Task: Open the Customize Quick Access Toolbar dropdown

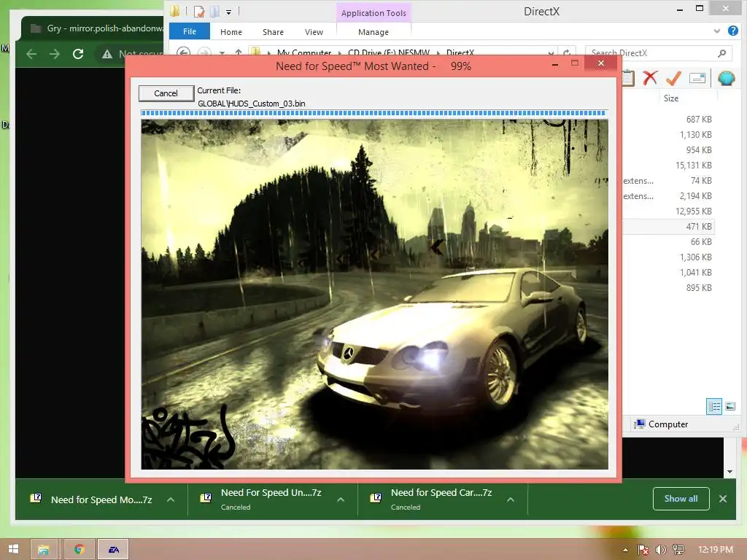Action: (228, 12)
